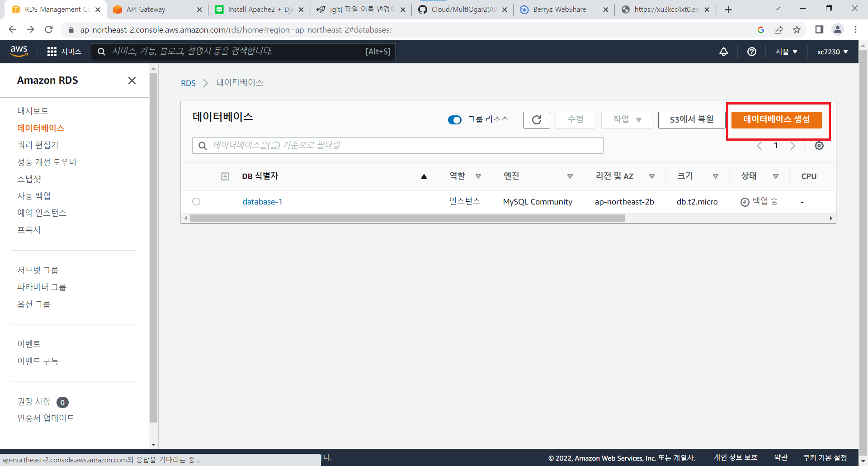Open the AWS home logo
The width and height of the screenshot is (868, 466).
(x=19, y=52)
